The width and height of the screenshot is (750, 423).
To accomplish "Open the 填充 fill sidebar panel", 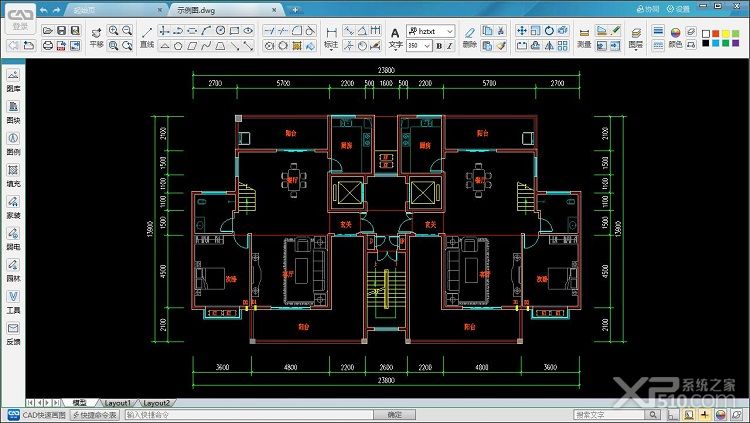I will click(13, 176).
